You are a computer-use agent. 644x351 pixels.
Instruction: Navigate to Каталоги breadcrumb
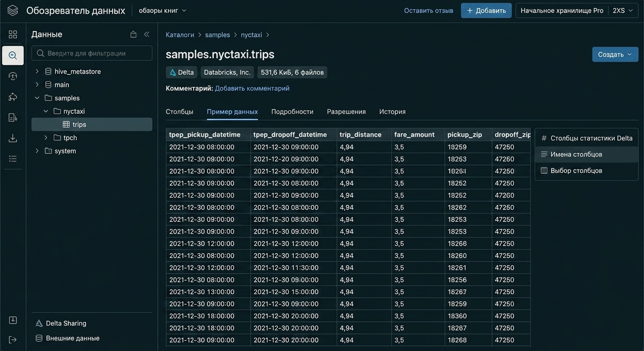click(x=180, y=35)
